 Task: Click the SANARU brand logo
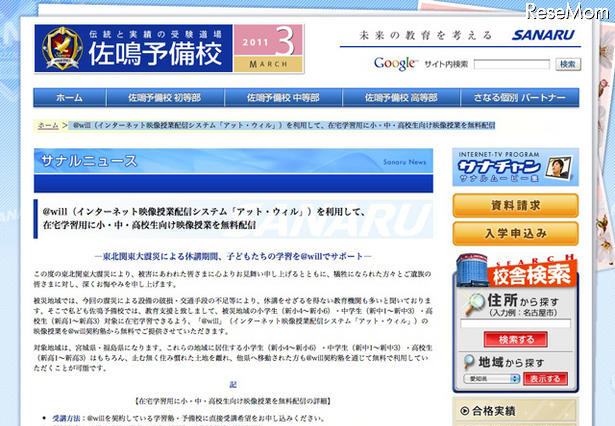(x=544, y=35)
